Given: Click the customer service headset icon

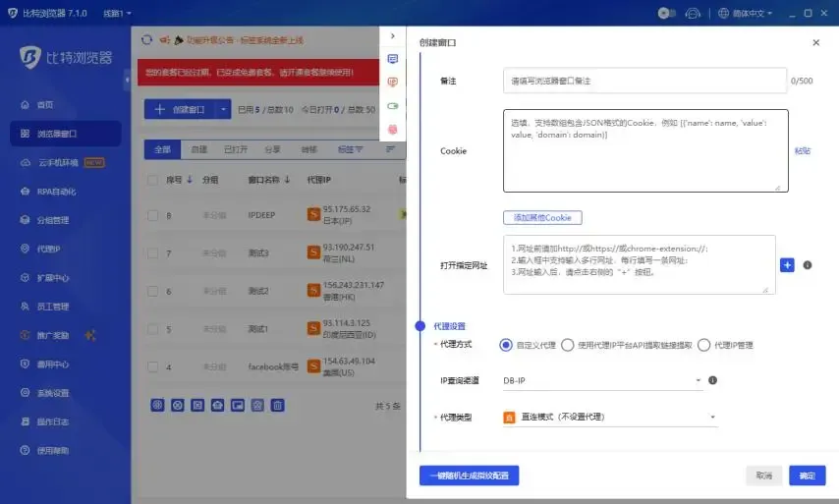Looking at the screenshot, I should [693, 13].
